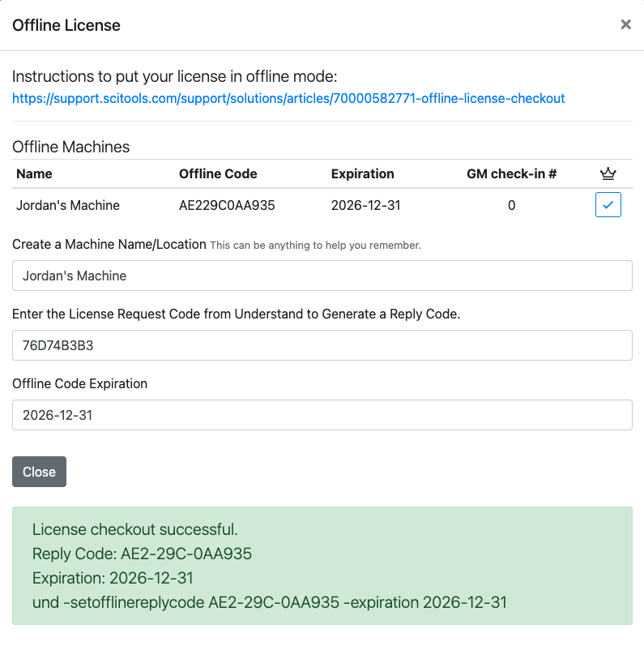Click the gray Close button

[40, 472]
